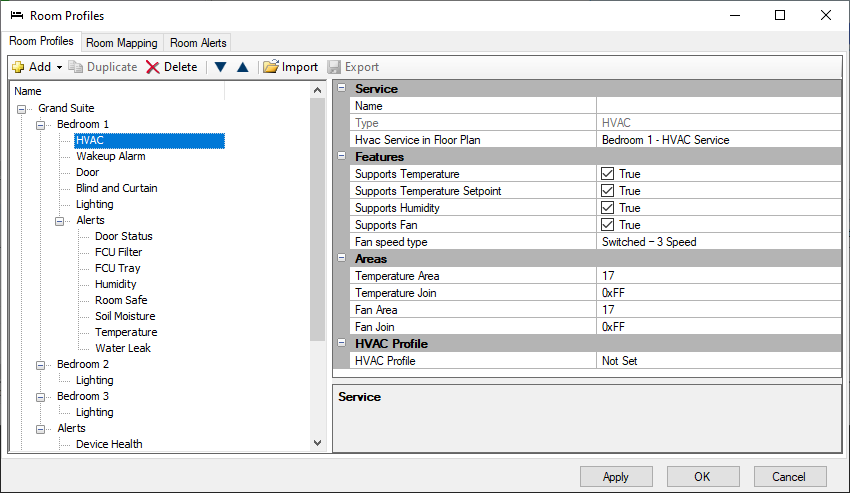This screenshot has width=850, height=493.
Task: Click the Duplicate toolbar icon
Action: (76, 67)
